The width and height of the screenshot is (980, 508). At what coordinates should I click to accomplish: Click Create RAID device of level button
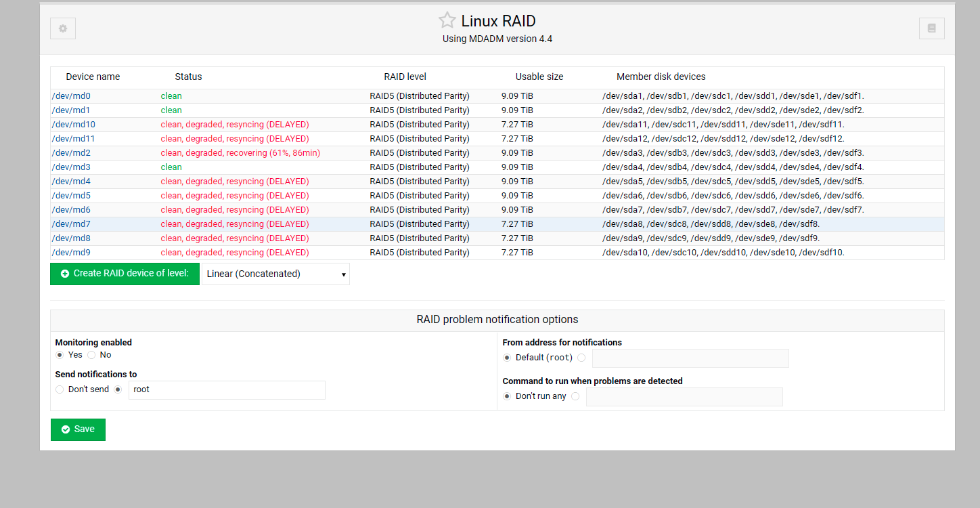pos(125,274)
